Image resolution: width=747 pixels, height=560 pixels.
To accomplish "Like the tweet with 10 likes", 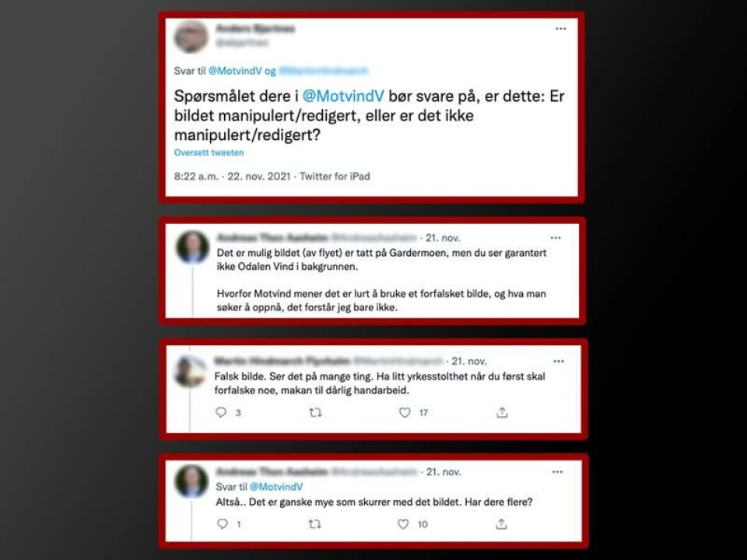I will coord(403,523).
